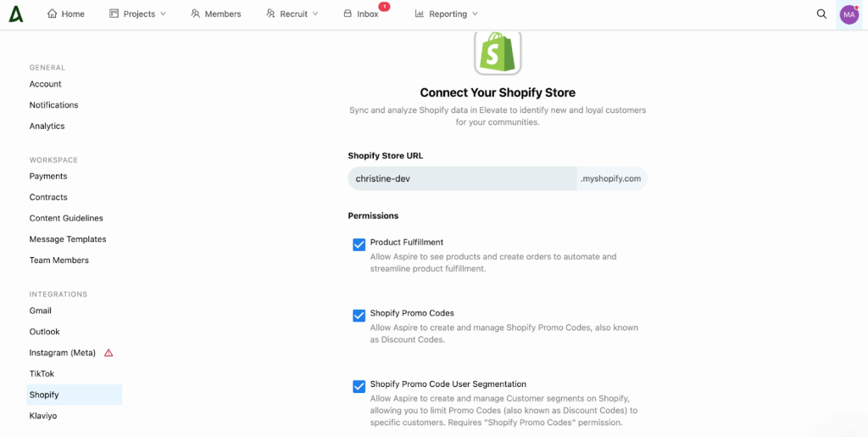The width and height of the screenshot is (868, 437).
Task: Click the Aspire logo icon
Action: [x=15, y=14]
